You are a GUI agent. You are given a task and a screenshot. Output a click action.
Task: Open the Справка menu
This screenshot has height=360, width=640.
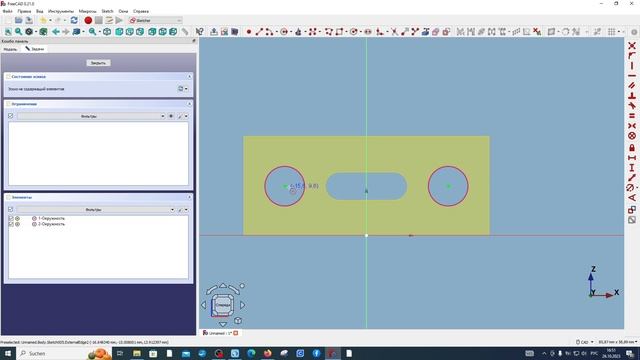(141, 11)
